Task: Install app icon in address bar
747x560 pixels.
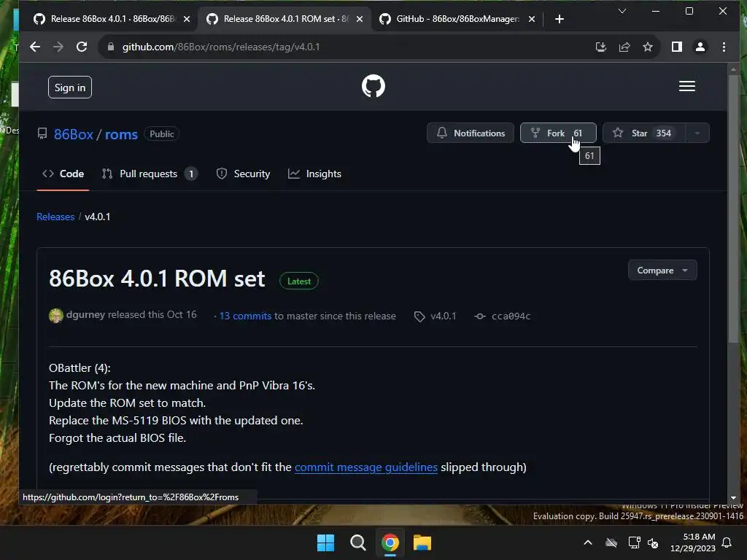Action: (601, 47)
